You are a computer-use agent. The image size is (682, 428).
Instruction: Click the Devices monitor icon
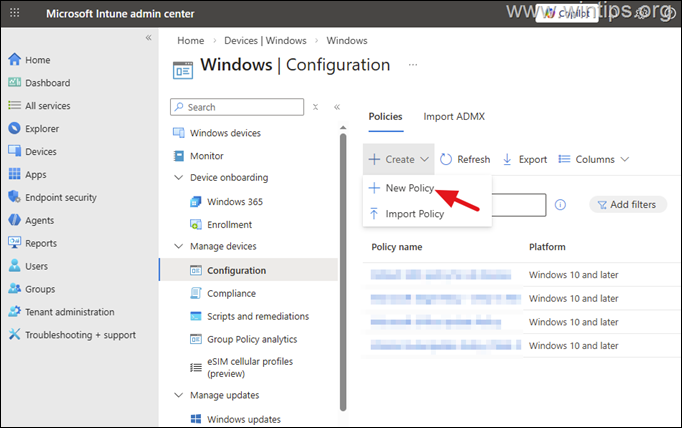pos(14,151)
